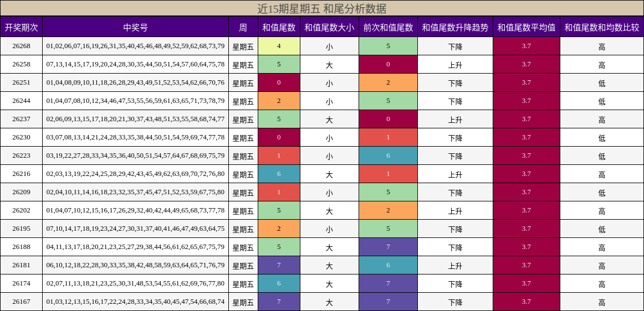Select draw period 26174
Image resolution: width=644 pixels, height=311 pixels.
click(21, 283)
